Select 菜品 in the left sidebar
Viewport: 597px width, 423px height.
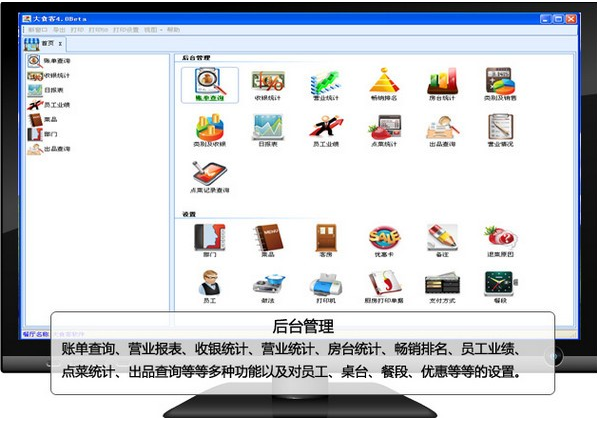coord(42,120)
